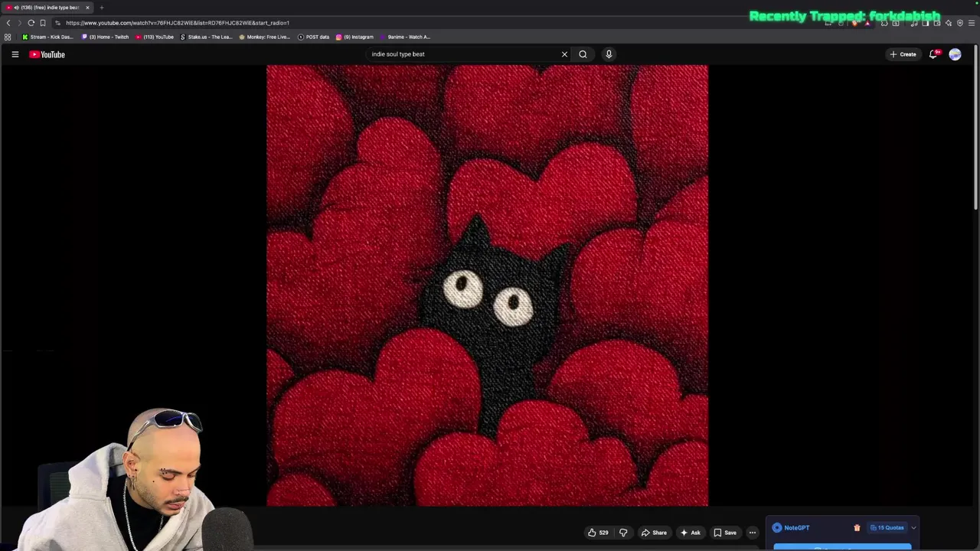The height and width of the screenshot is (551, 980).
Task: Go back with browser back arrow
Action: tap(8, 23)
